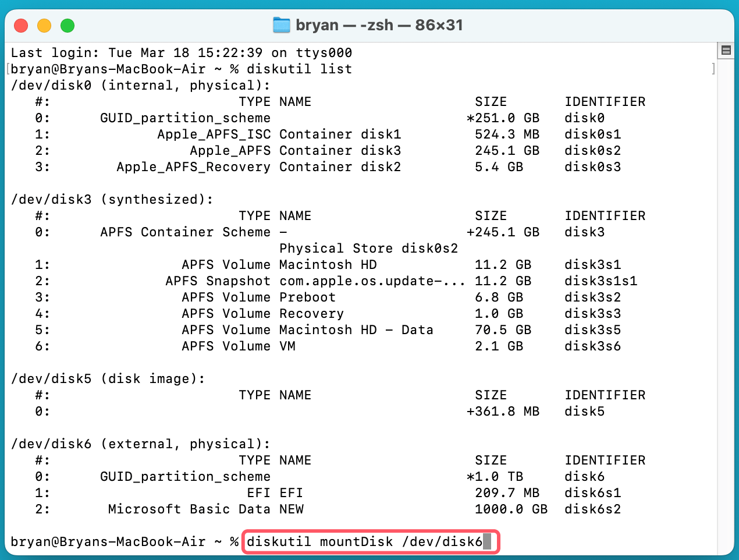Click the 'Macintosh HD - Data' volume name
739x560 pixels.
click(x=356, y=330)
